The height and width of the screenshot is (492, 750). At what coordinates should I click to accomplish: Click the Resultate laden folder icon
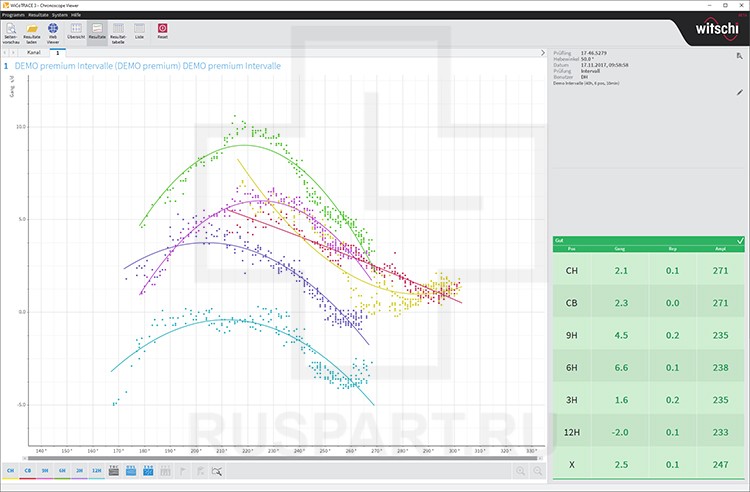coord(32,34)
